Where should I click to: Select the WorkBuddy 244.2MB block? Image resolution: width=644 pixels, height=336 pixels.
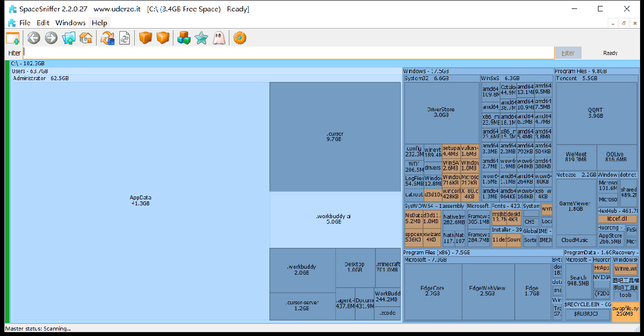click(x=387, y=296)
